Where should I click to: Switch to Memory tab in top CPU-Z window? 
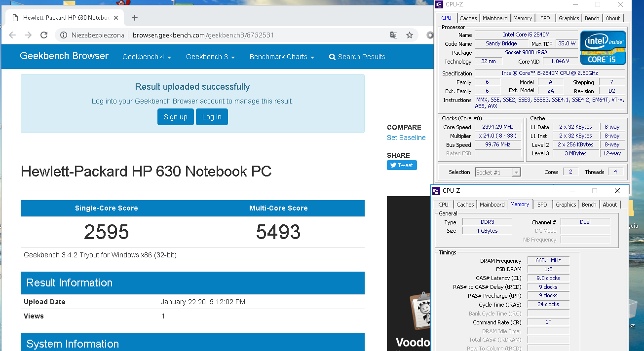(x=523, y=18)
